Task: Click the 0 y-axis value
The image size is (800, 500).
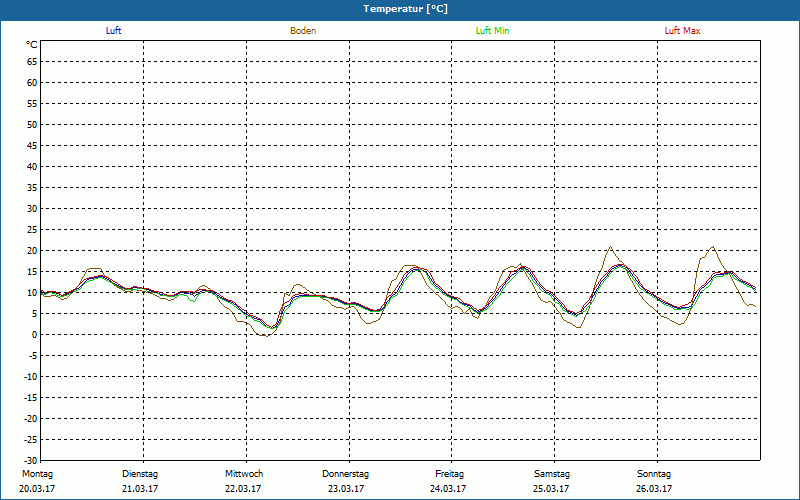Action: click(x=34, y=335)
